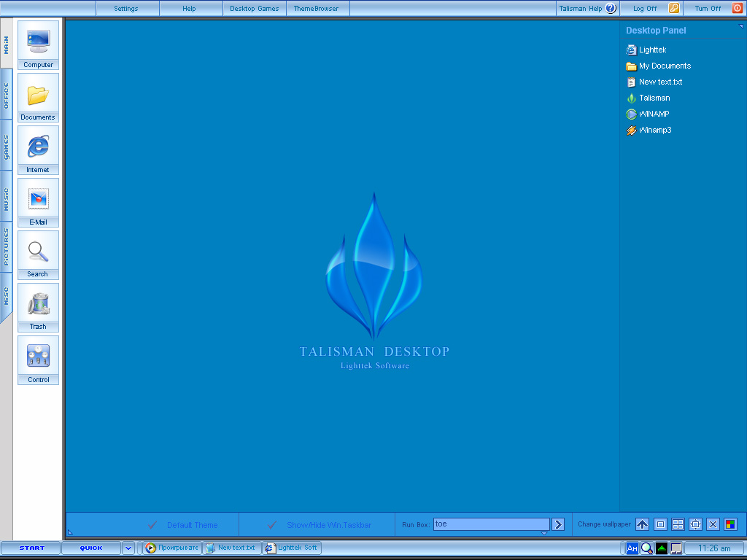Click the magnifier tray icon
Image resolution: width=747 pixels, height=560 pixels.
647,548
